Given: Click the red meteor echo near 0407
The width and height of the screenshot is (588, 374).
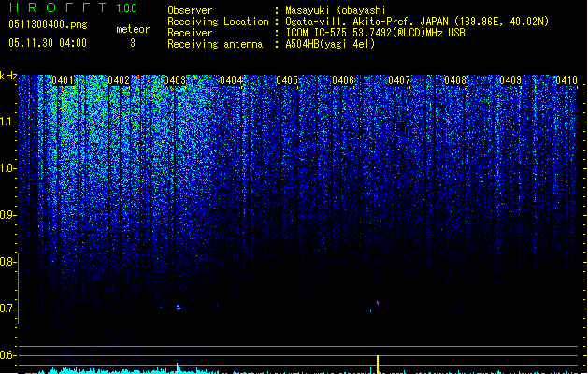Looking at the screenshot, I should 378,303.
